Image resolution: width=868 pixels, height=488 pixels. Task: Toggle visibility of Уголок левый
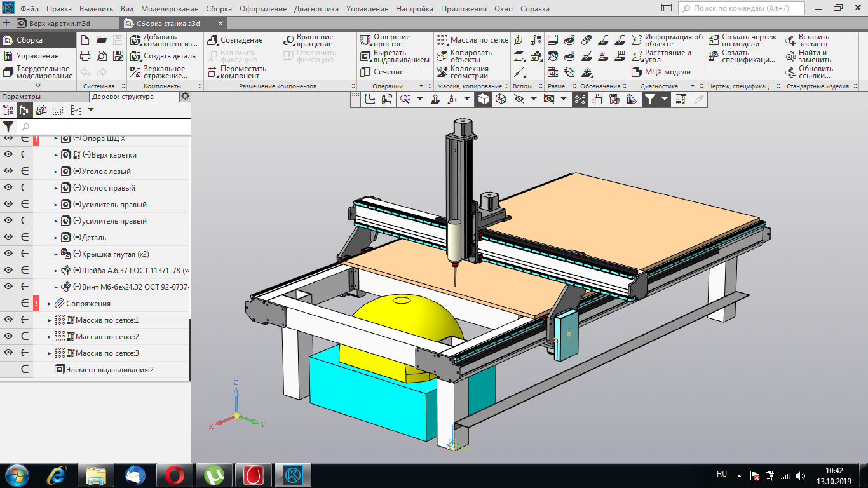tap(8, 172)
